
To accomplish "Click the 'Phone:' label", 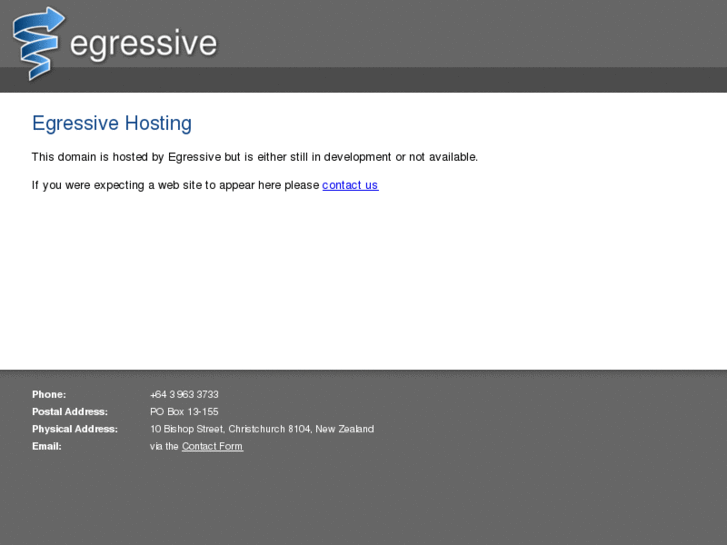I will point(49,394).
